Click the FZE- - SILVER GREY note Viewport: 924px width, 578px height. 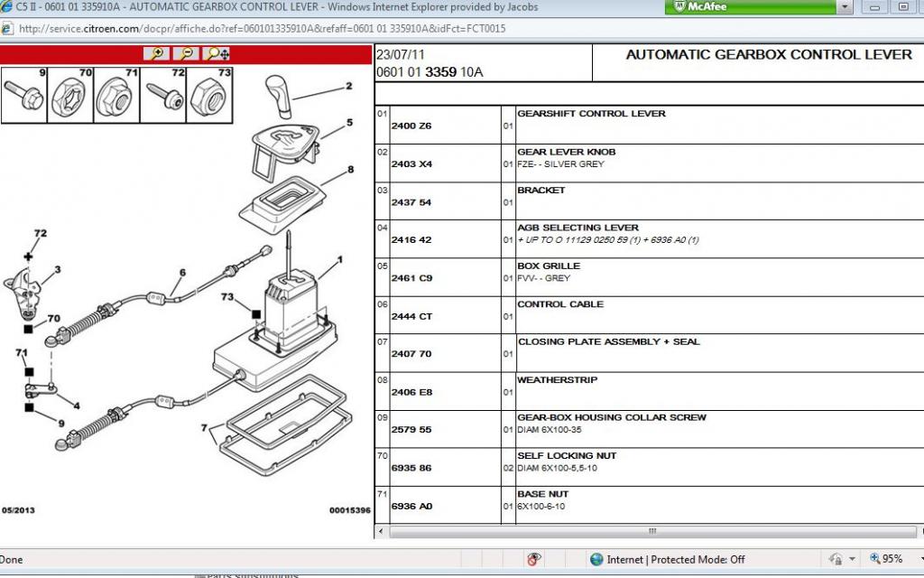point(560,164)
